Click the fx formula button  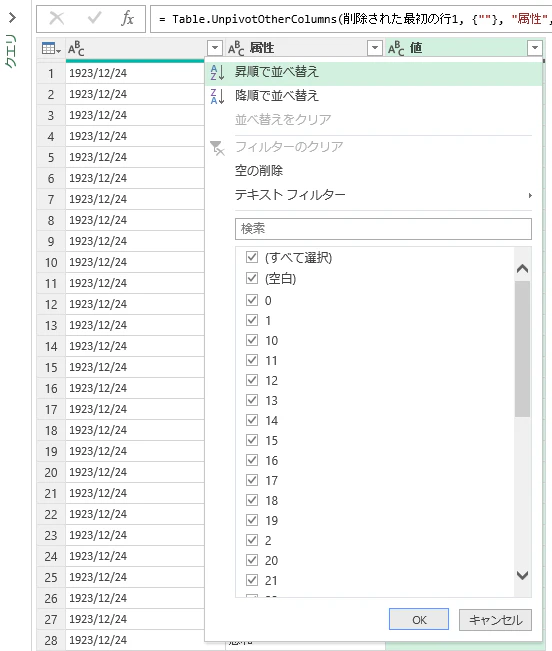click(128, 18)
